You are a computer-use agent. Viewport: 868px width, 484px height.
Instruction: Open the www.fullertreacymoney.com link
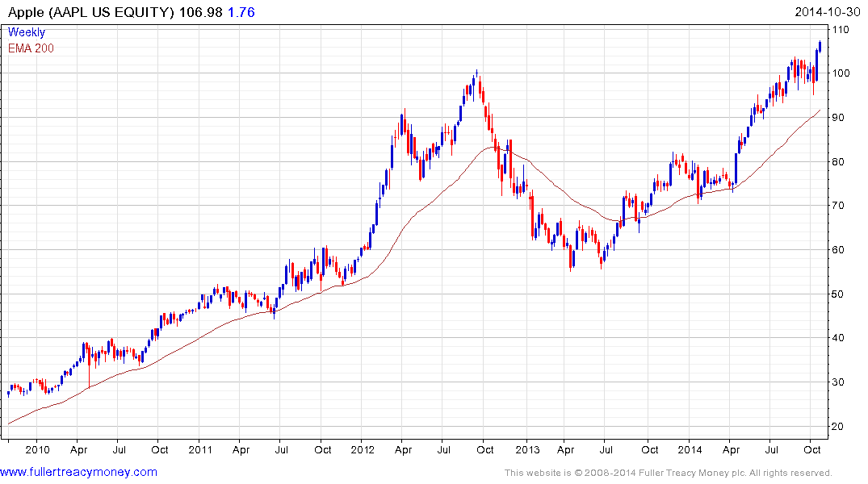click(x=78, y=472)
